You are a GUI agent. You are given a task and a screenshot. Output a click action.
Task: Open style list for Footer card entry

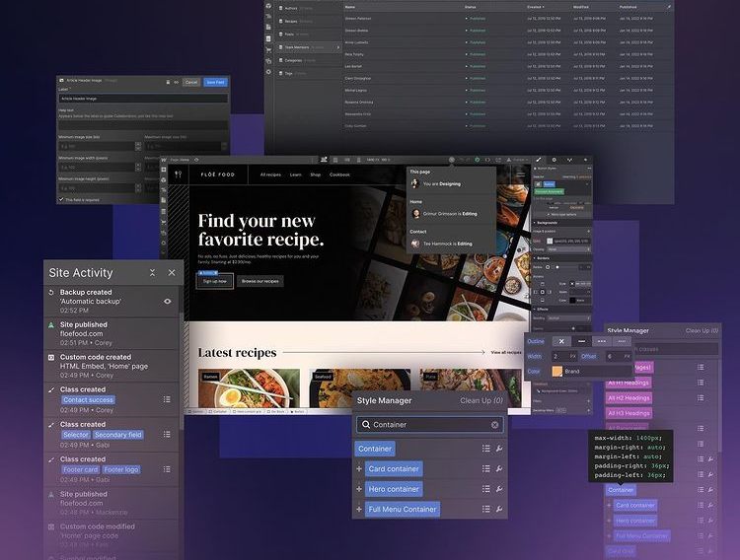point(167,469)
